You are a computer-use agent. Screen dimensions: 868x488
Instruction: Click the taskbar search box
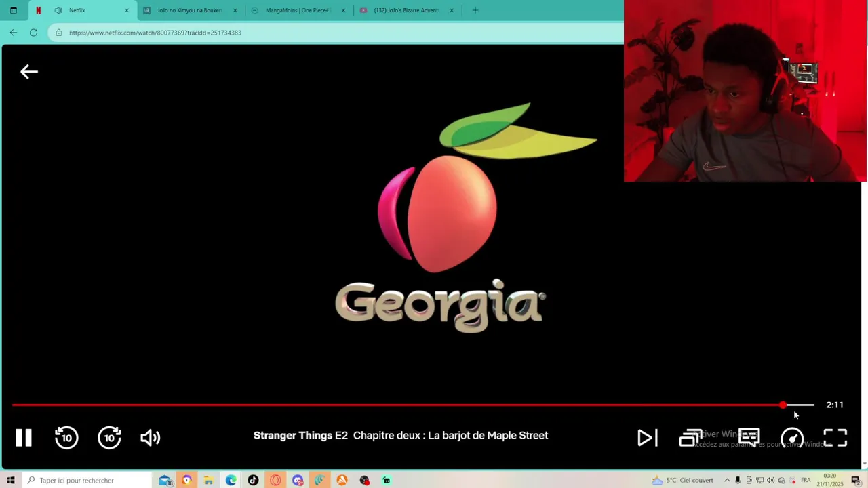(87, 480)
